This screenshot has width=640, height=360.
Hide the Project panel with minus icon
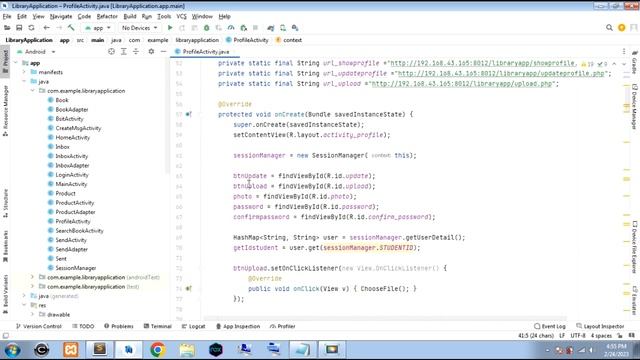[x=163, y=51]
